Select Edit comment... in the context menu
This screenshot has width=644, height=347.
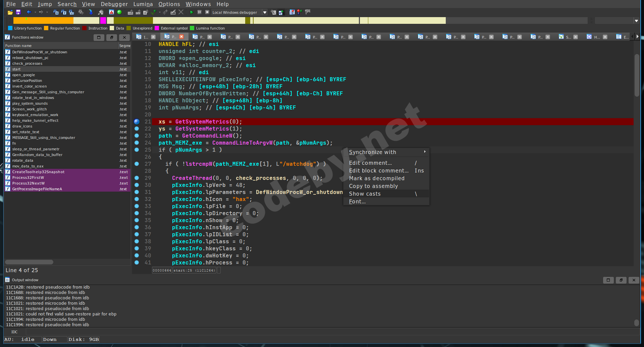pos(386,163)
